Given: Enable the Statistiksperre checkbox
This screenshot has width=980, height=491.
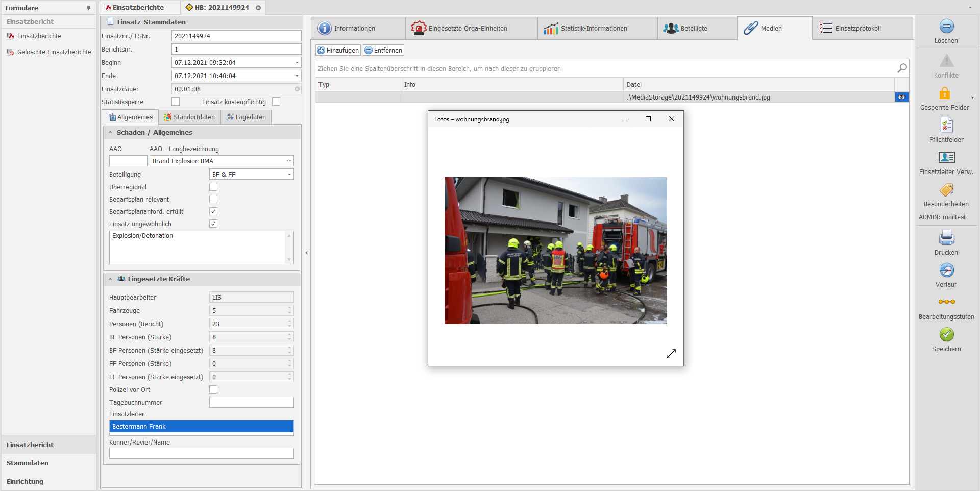Looking at the screenshot, I should pos(176,102).
